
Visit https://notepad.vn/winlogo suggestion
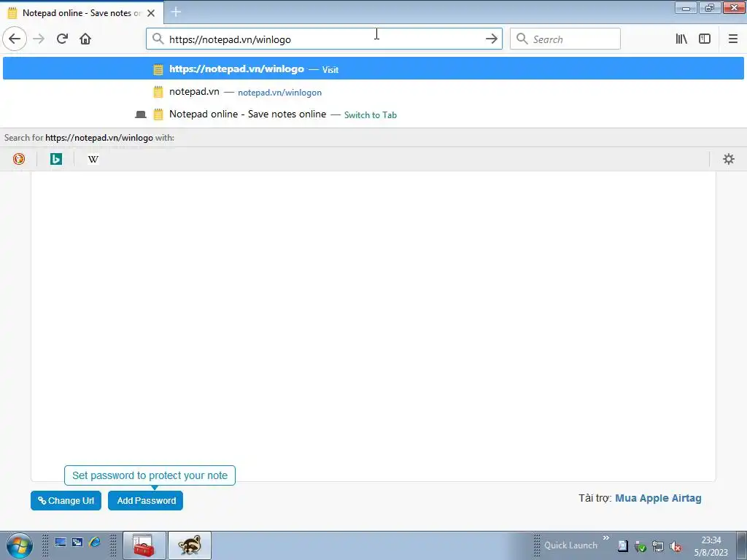point(373,69)
